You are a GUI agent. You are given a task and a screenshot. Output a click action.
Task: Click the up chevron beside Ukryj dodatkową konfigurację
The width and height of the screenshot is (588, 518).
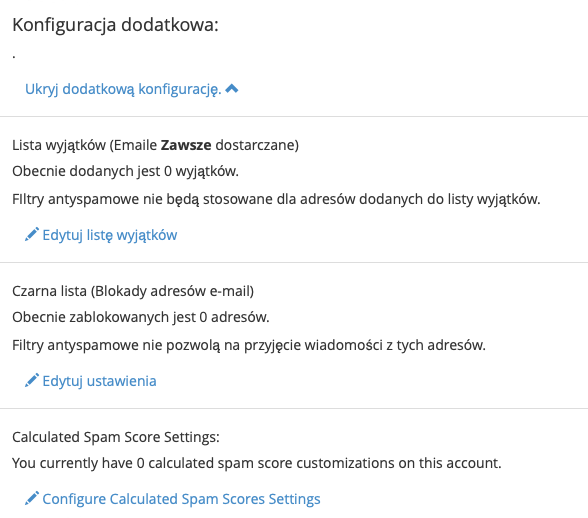click(232, 89)
